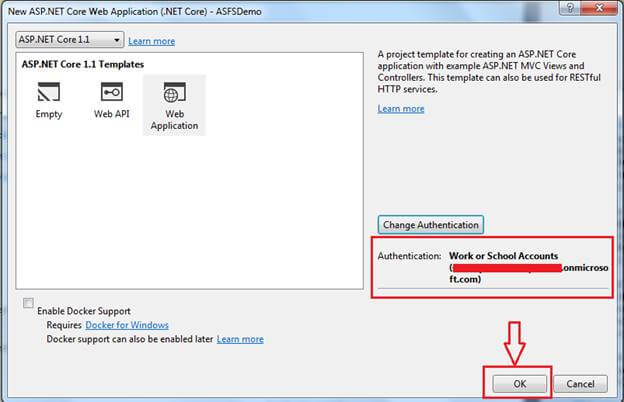Open the ASP.NET Core 1.1 version dropdown
624x402 pixels.
70,40
